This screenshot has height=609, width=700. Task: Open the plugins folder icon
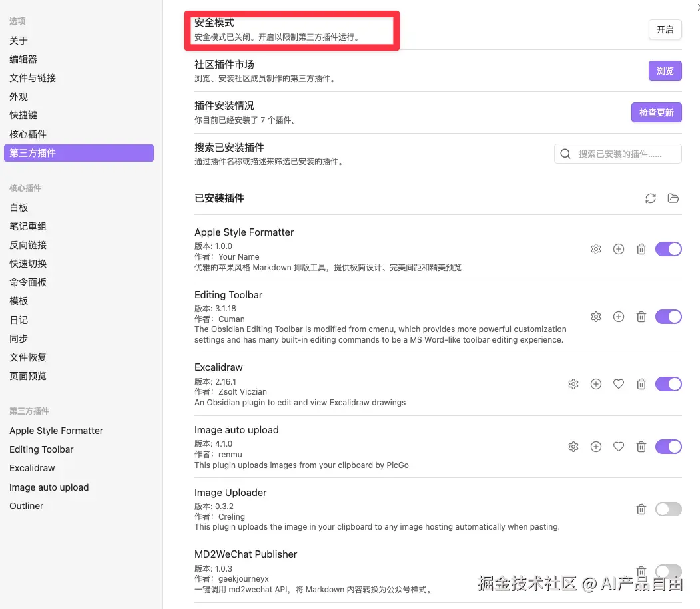[x=673, y=198]
